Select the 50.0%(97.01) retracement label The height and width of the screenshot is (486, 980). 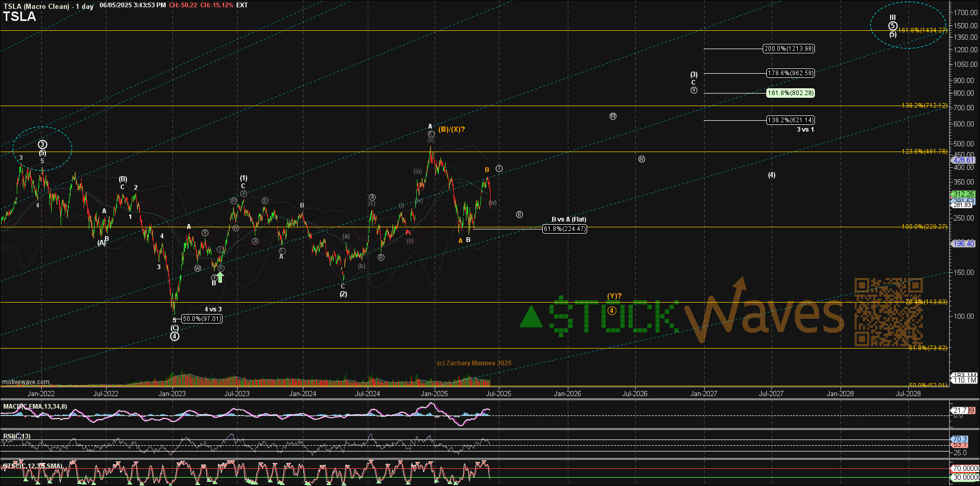pos(202,319)
